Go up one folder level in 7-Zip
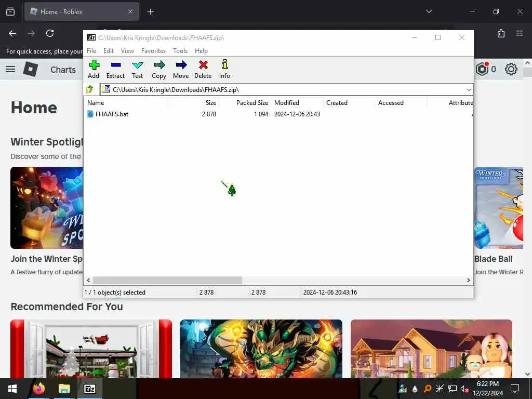532x399 pixels. coord(90,89)
